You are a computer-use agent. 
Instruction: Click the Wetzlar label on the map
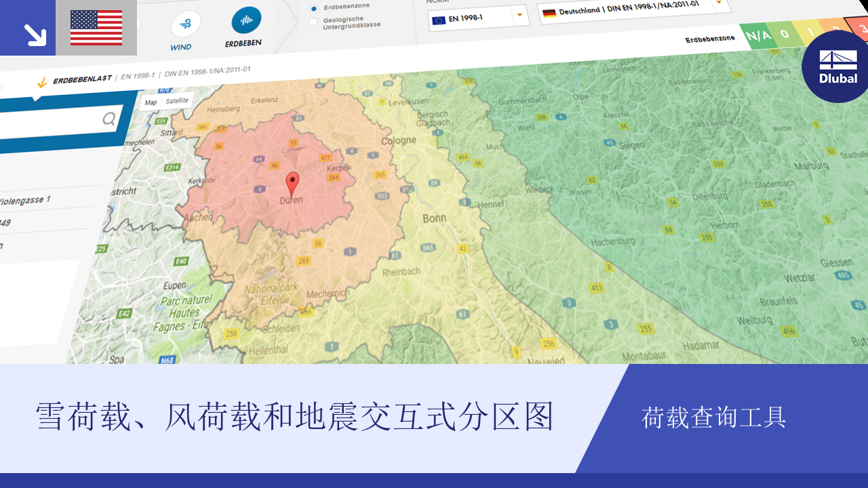tap(800, 278)
